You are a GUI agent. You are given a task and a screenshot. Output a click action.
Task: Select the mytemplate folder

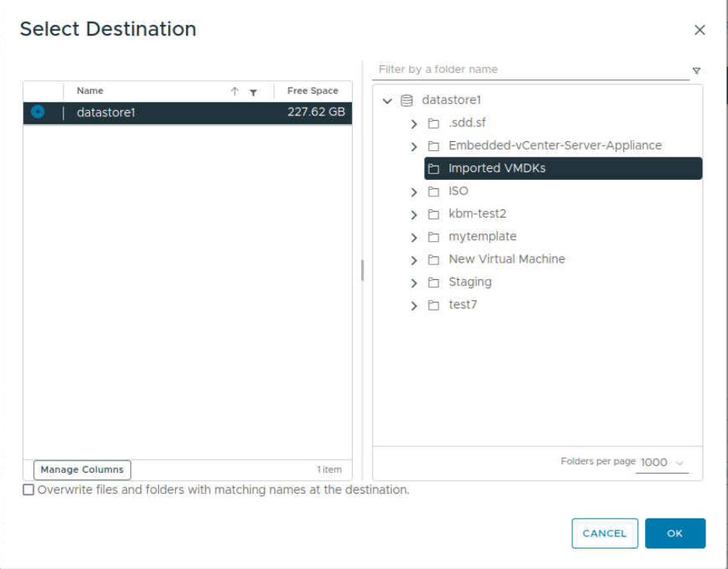tap(481, 236)
